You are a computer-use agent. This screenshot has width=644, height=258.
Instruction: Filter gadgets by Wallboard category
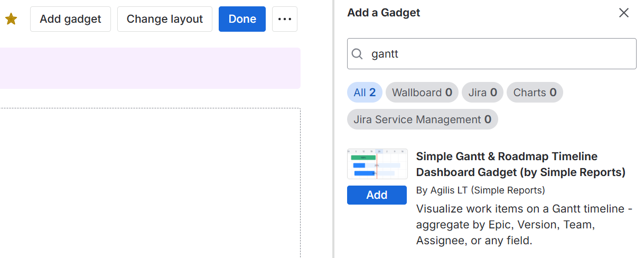[x=422, y=93]
